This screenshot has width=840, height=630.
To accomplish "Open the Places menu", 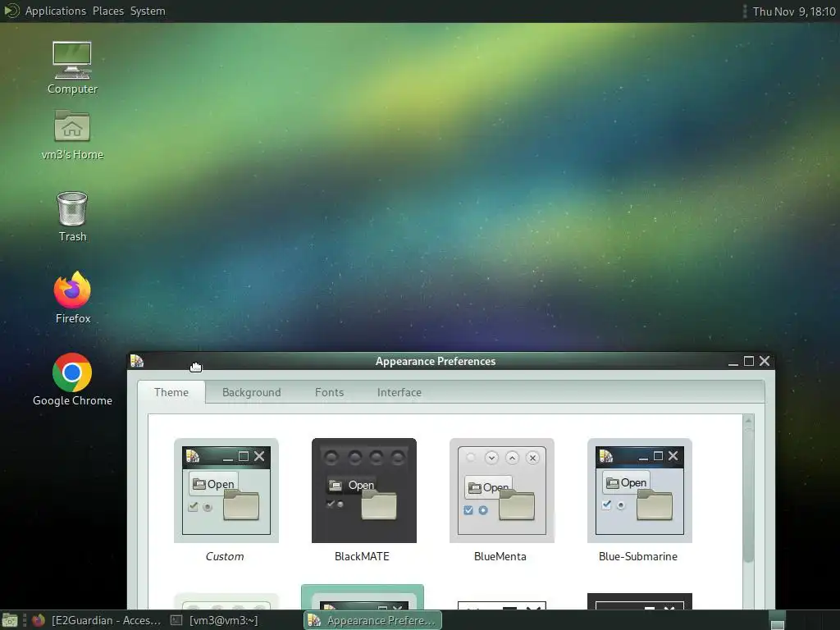I will [107, 11].
